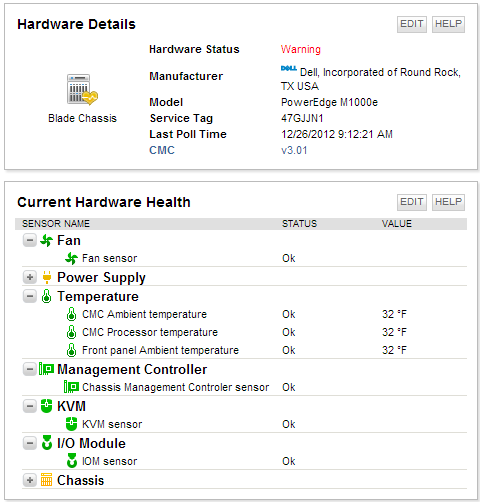Select the IOM sensor label
Screen dimensions: 480x502
coord(109,461)
